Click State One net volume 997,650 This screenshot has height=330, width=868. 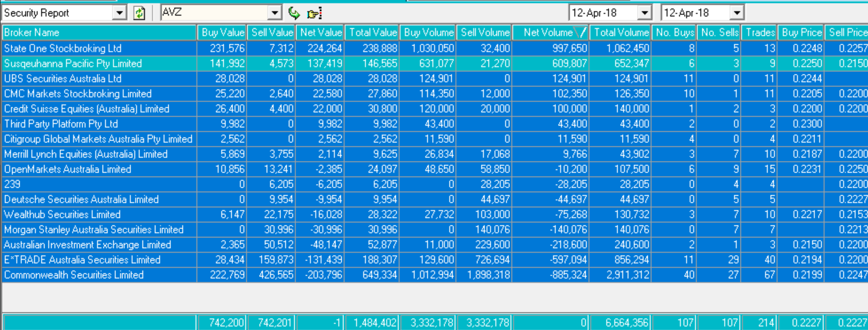pyautogui.click(x=570, y=48)
